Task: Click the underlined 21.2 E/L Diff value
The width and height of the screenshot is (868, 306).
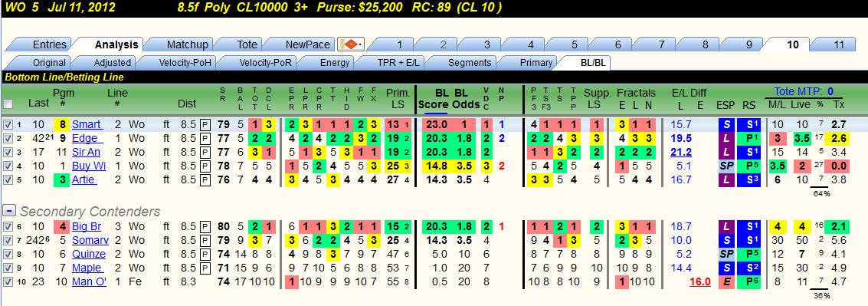Action: click(680, 152)
